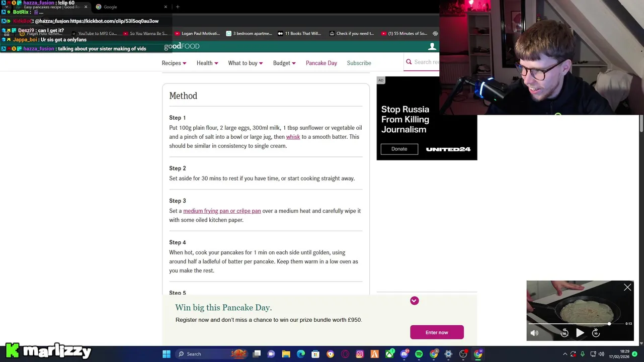Open the So You Wanna Be S... bookmark
644x362 pixels.
pyautogui.click(x=145, y=34)
